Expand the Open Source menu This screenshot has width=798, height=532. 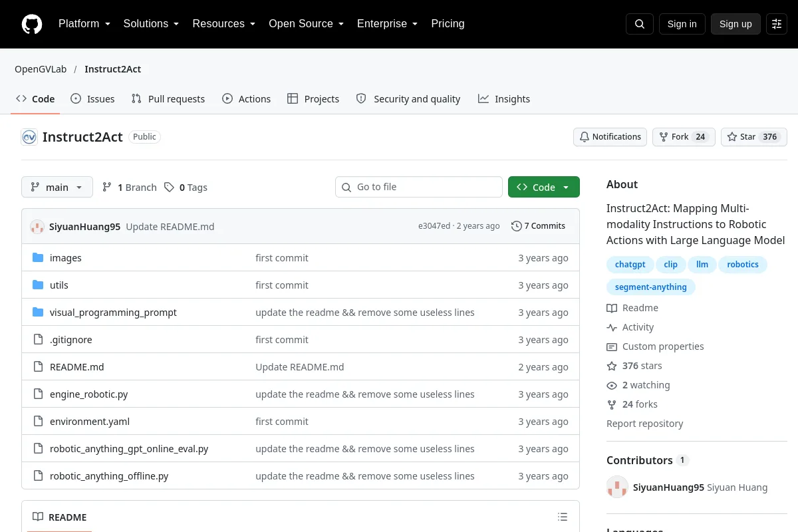[306, 24]
